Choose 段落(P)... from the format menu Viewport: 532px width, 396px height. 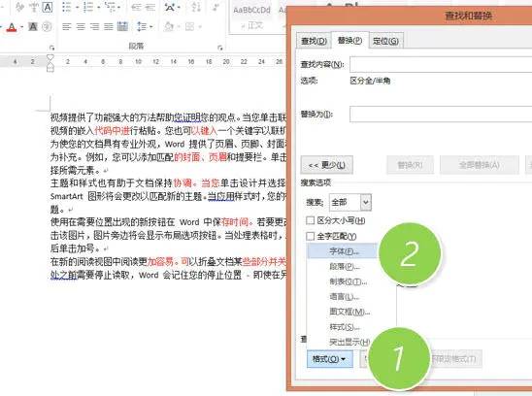344,266
